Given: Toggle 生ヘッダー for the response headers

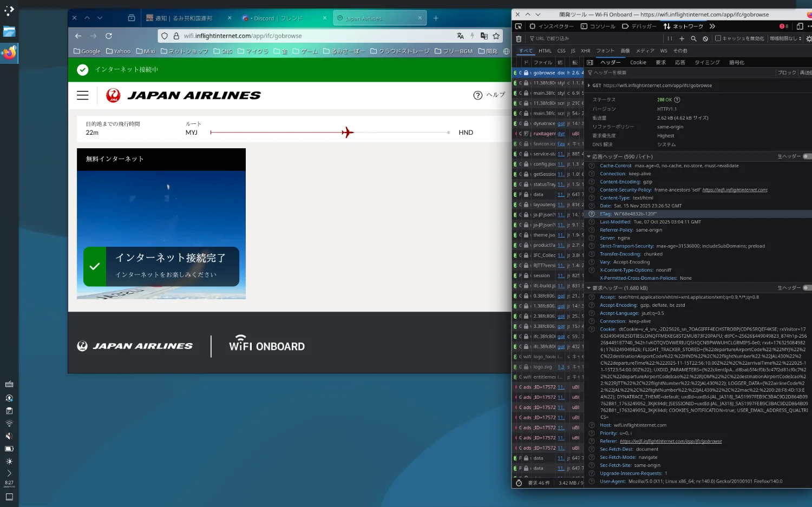Looking at the screenshot, I should pyautogui.click(x=807, y=156).
